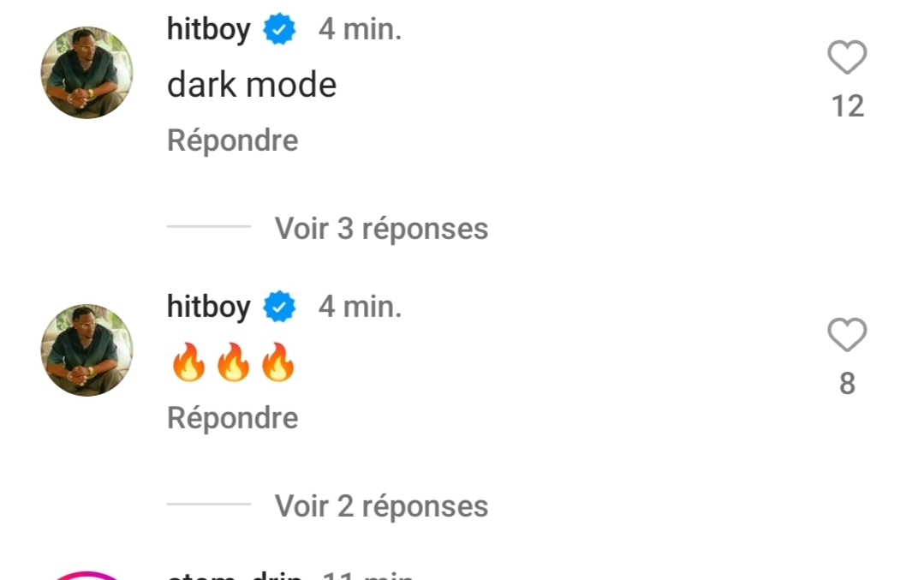Tap verified badge on second hitboy comment
This screenshot has width=924, height=580.
279,307
